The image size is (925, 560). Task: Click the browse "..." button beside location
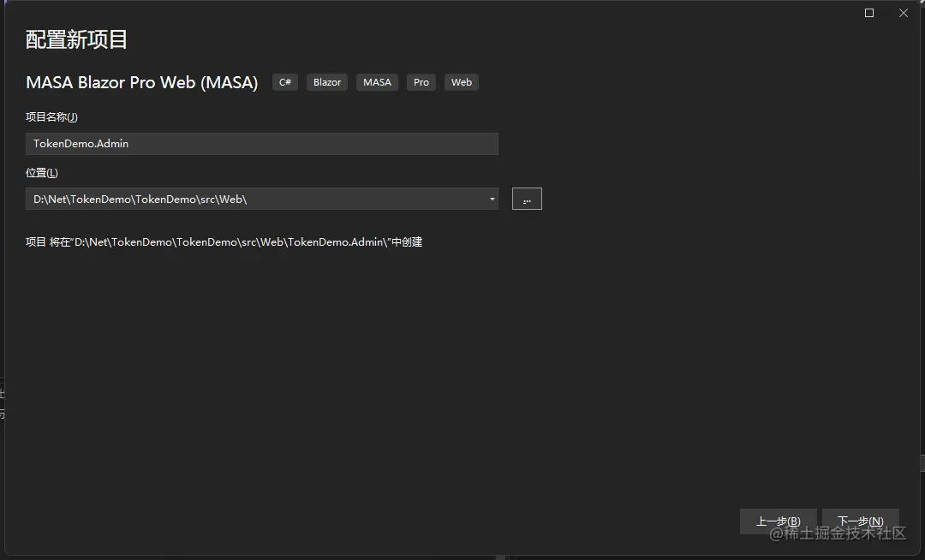coord(527,199)
